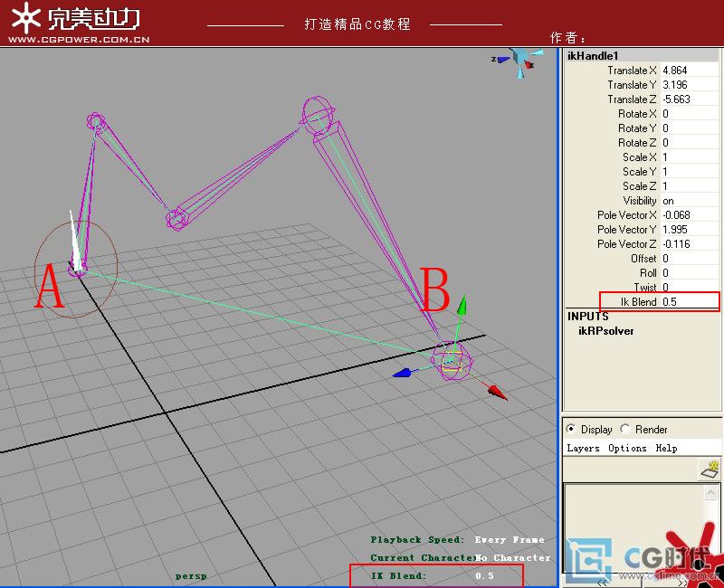This screenshot has width=724, height=588.
Task: Click the No Character HUD value
Action: pos(513,557)
